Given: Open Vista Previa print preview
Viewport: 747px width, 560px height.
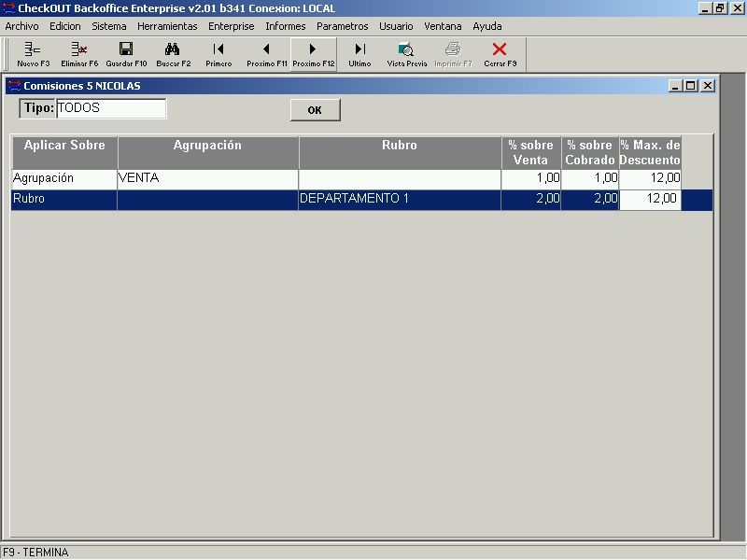Looking at the screenshot, I should [407, 54].
